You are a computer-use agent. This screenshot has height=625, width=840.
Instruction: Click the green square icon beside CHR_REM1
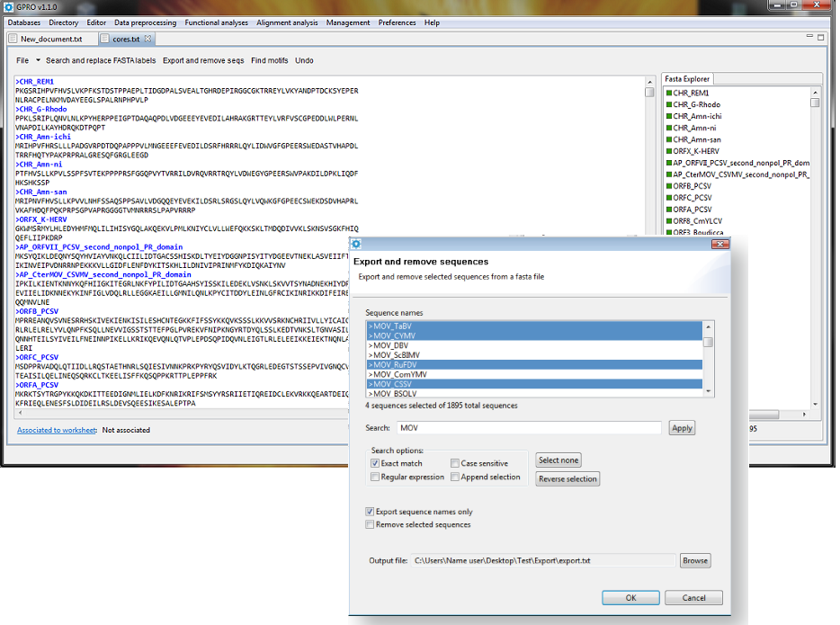coord(668,93)
